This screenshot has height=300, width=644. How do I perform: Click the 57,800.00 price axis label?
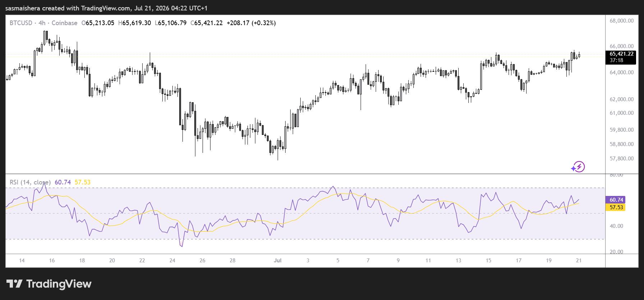622,159
